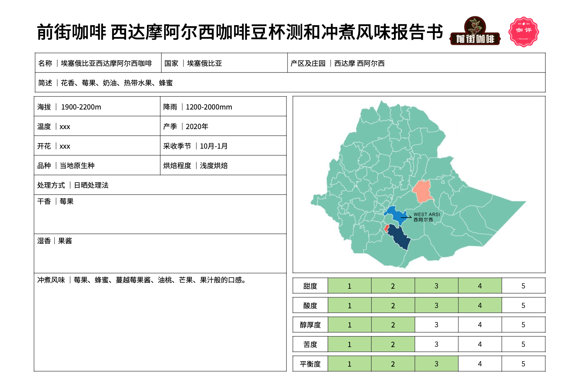This screenshot has height=391, width=588.
Task: Select dry aroma value 莓果
Action: (67, 201)
